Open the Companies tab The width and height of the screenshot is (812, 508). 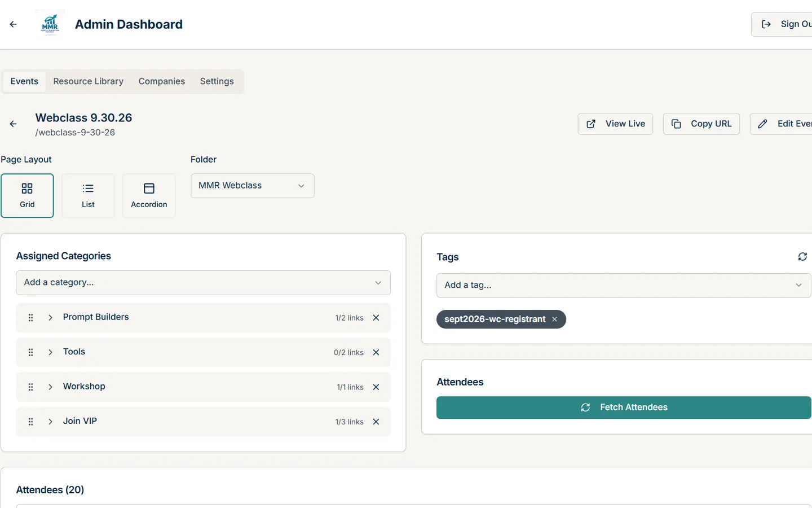162,81
